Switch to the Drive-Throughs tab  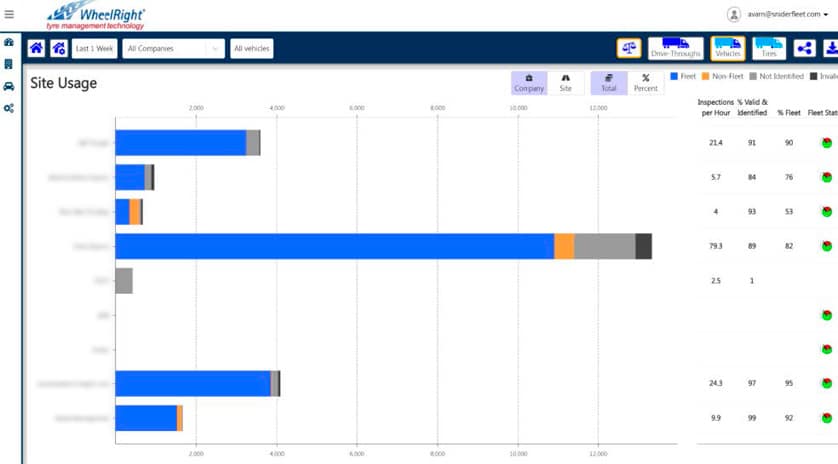point(675,48)
